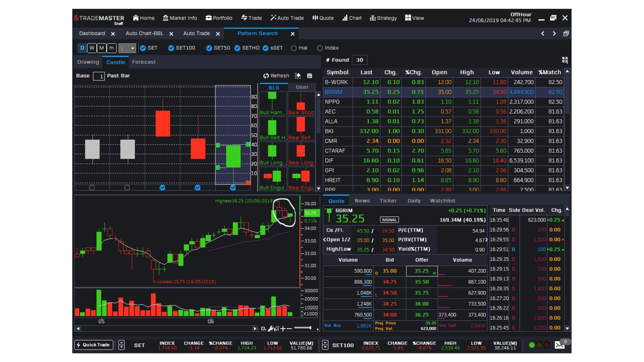Image resolution: width=644 pixels, height=362 pixels.
Task: Click left arrow beside Open 1/2
Action: click(324, 240)
